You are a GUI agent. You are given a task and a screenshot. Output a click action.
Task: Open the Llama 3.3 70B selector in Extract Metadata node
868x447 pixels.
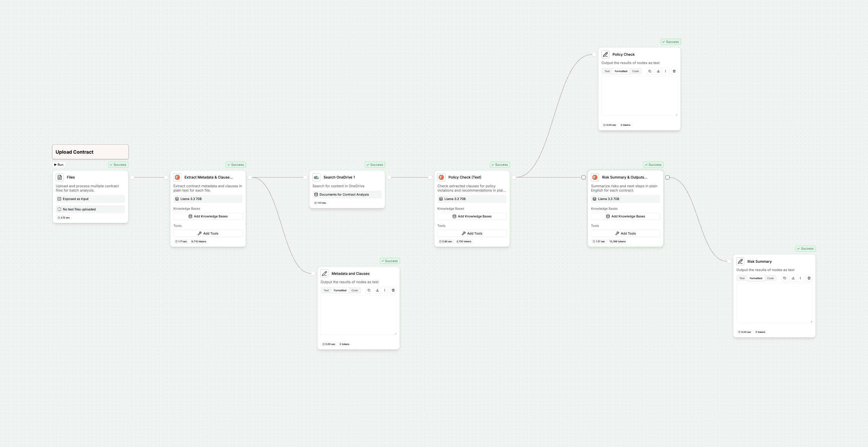[208, 199]
